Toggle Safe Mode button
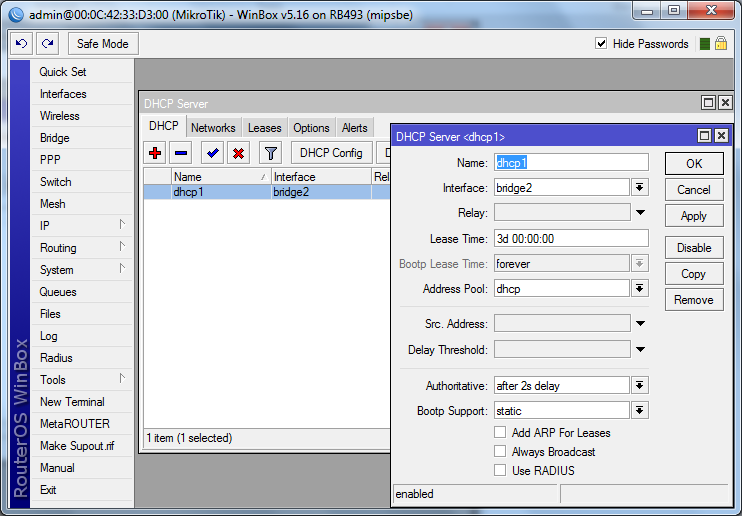This screenshot has width=742, height=516. tap(103, 44)
